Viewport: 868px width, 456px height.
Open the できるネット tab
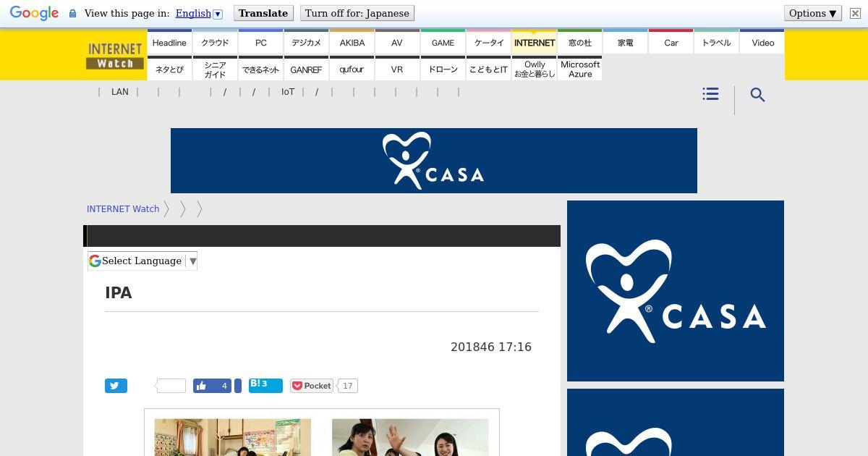point(261,69)
